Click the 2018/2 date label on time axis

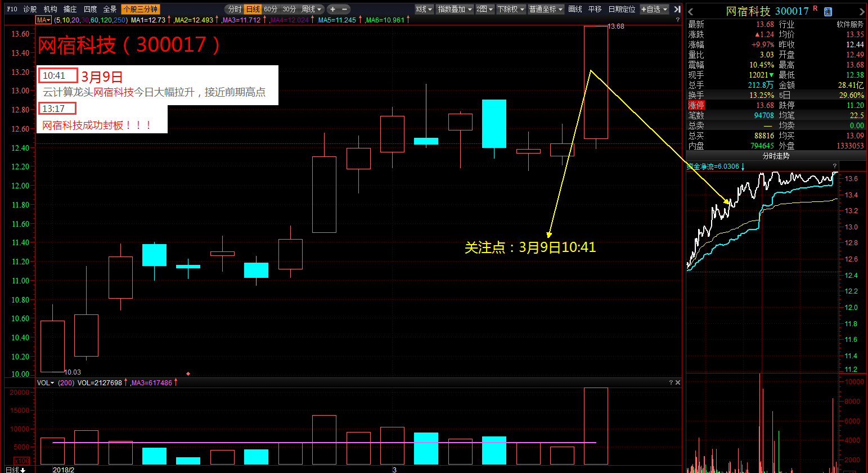[x=63, y=470]
